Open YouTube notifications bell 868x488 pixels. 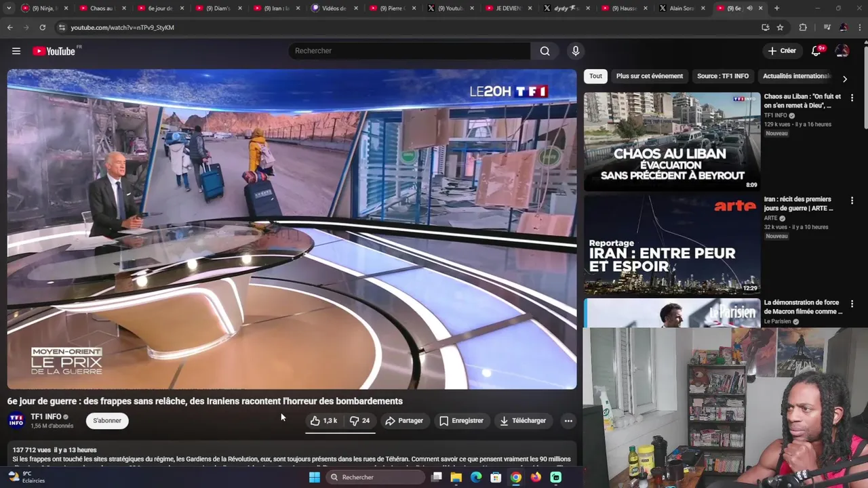tap(816, 51)
